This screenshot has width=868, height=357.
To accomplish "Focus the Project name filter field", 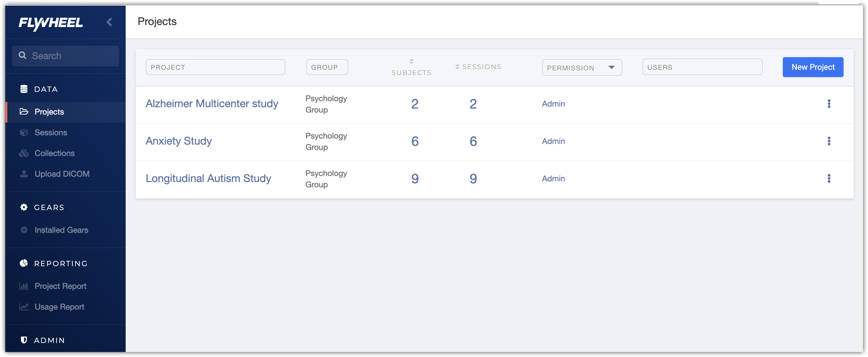I will pos(215,67).
